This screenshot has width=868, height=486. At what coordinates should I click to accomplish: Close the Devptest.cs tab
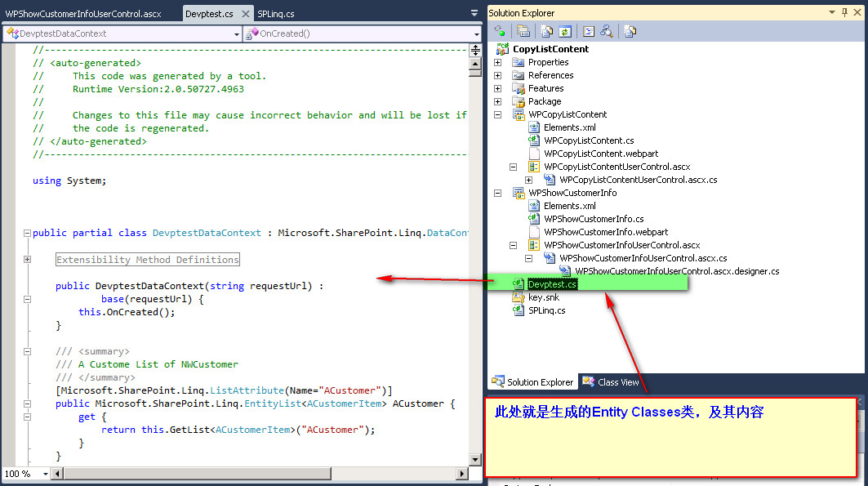(x=246, y=14)
